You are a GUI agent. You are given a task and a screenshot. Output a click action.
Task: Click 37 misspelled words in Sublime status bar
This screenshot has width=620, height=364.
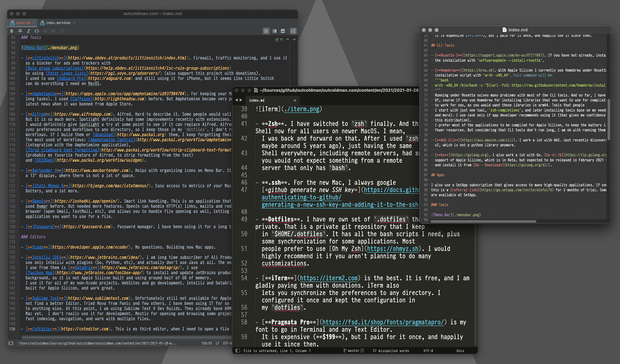click(391, 351)
